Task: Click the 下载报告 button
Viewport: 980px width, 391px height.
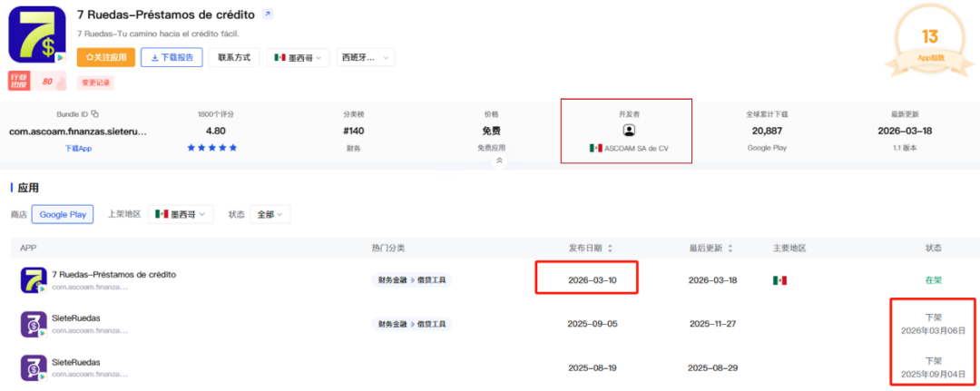Action: point(171,57)
